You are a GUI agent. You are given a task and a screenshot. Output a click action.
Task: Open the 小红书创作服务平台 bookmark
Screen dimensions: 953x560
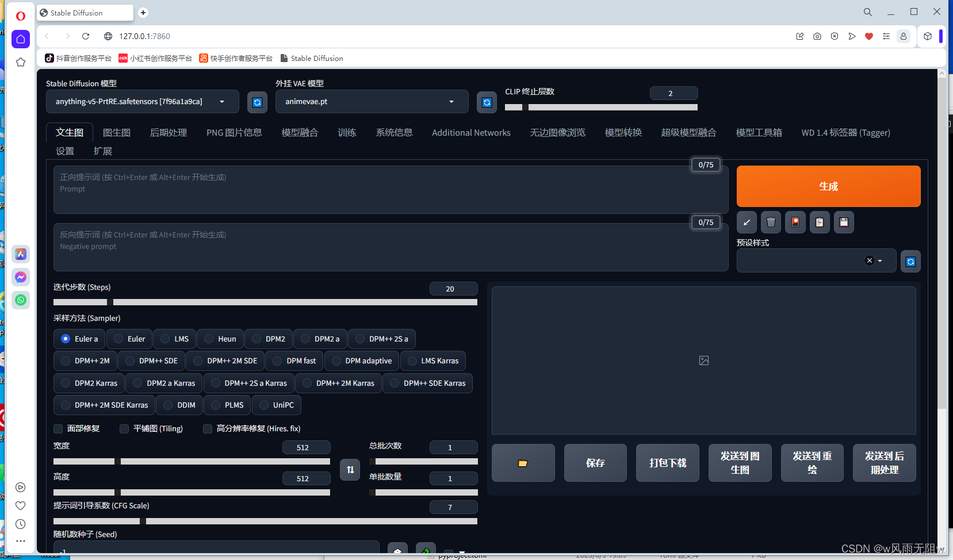coord(155,58)
